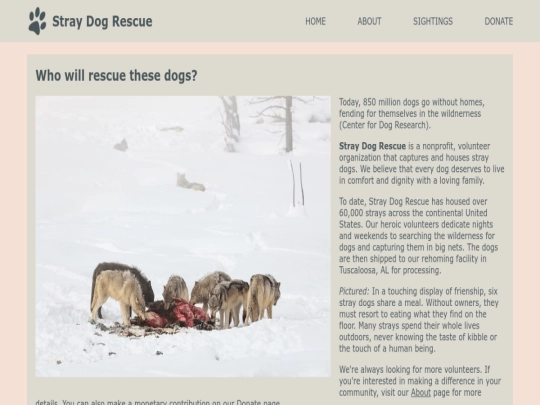Image resolution: width=540 pixels, height=405 pixels.
Task: Click the 'Who will rescue these dogs?' heading
Action: (116, 75)
